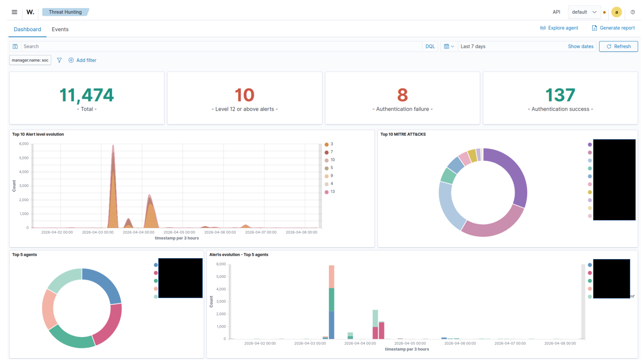
Task: Click Generate report document icon
Action: tap(594, 28)
